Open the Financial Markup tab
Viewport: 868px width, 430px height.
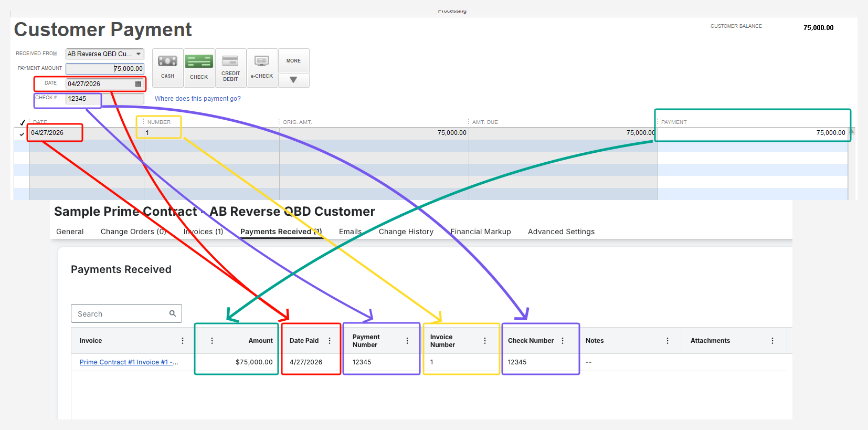pos(481,232)
